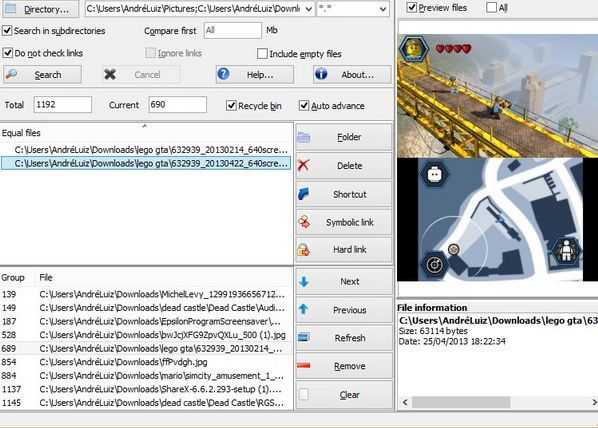Click the Folder button's folder icon

[304, 137]
